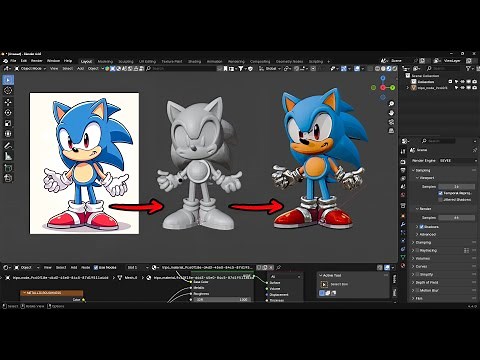Open the File menu
The width and height of the screenshot is (480, 360).
tap(13, 61)
